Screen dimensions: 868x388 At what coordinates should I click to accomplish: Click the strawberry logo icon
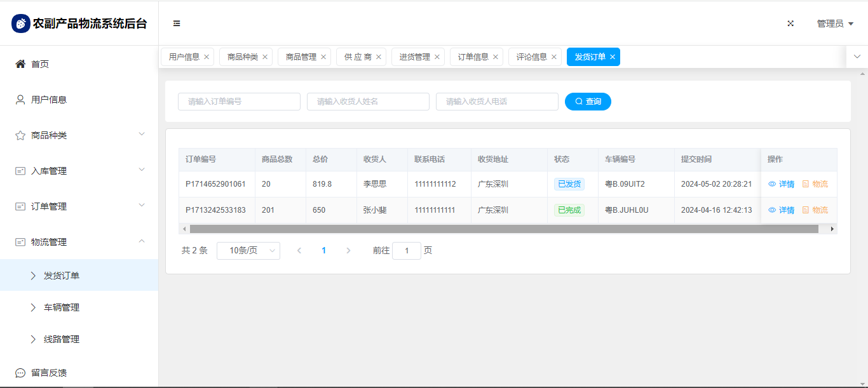point(21,23)
